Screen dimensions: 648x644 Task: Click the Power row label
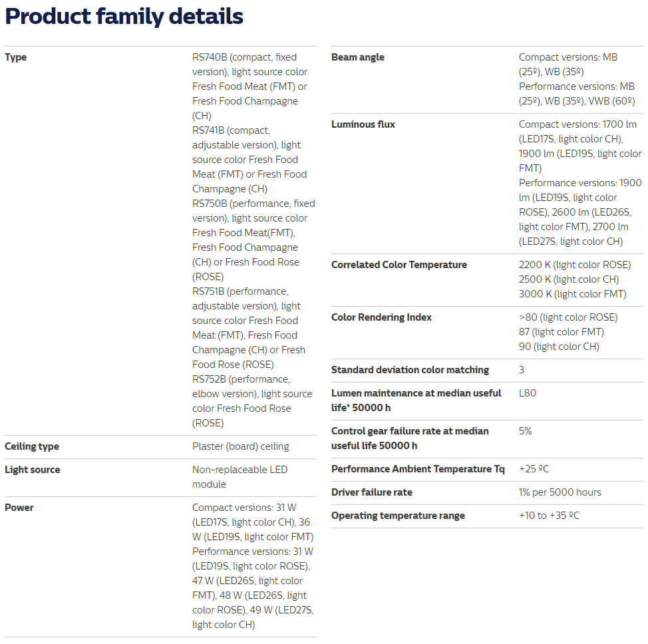click(x=19, y=508)
